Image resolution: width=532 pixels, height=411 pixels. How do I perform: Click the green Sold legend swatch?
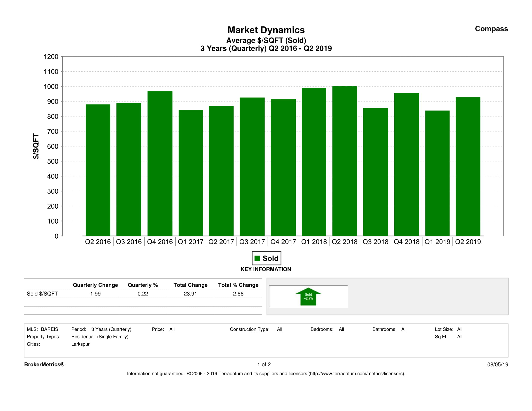(257, 258)
